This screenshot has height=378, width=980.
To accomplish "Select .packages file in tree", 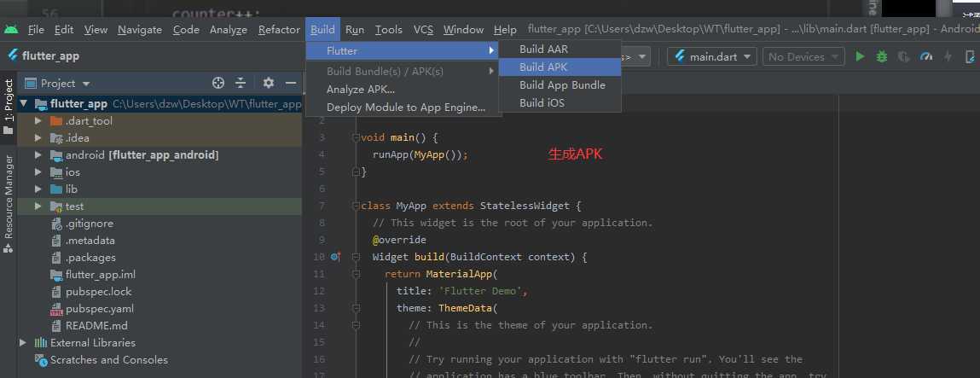I will pos(90,258).
